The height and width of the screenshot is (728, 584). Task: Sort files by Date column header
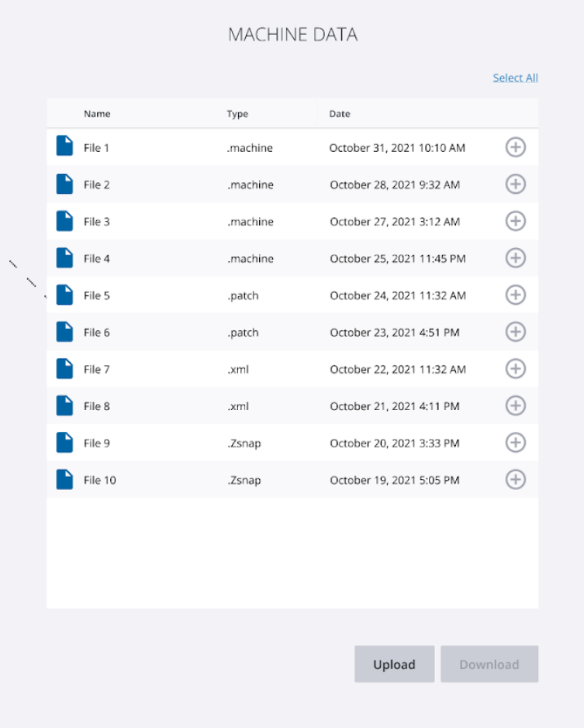(x=340, y=114)
